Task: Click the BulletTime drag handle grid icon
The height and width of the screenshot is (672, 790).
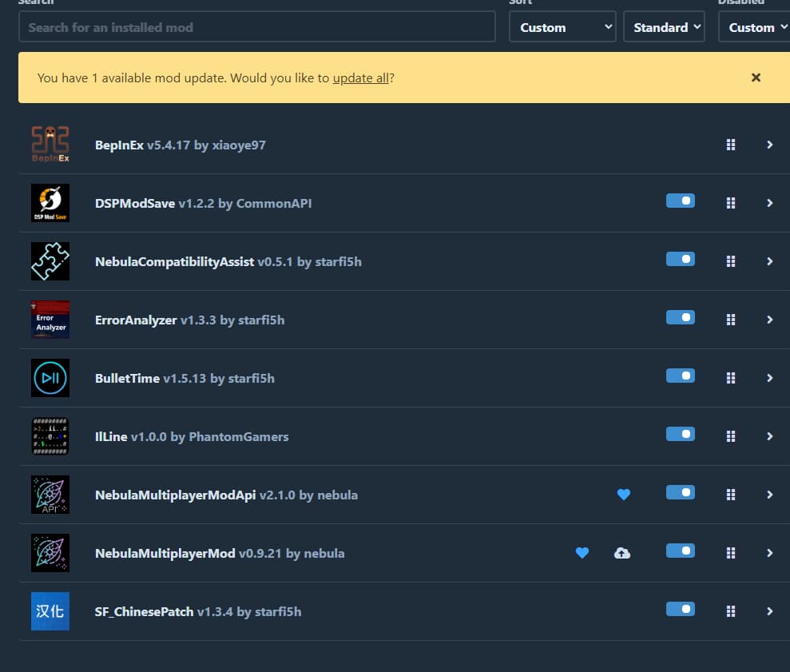Action: [x=731, y=378]
